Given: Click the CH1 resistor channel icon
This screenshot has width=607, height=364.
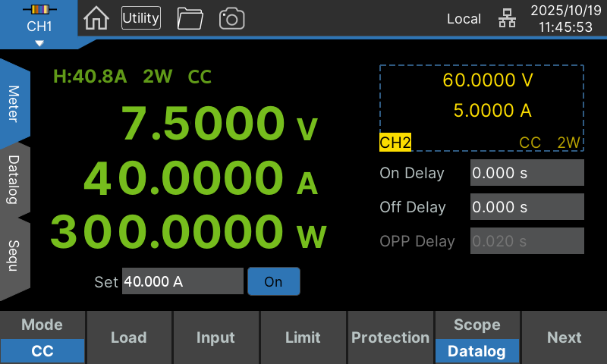Looking at the screenshot, I should (39, 10).
